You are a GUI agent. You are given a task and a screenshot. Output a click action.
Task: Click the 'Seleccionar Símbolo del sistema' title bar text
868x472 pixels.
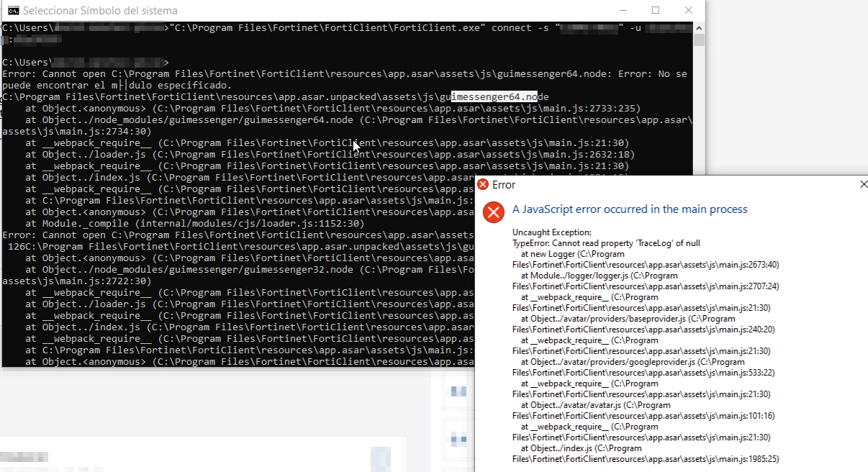pos(100,11)
